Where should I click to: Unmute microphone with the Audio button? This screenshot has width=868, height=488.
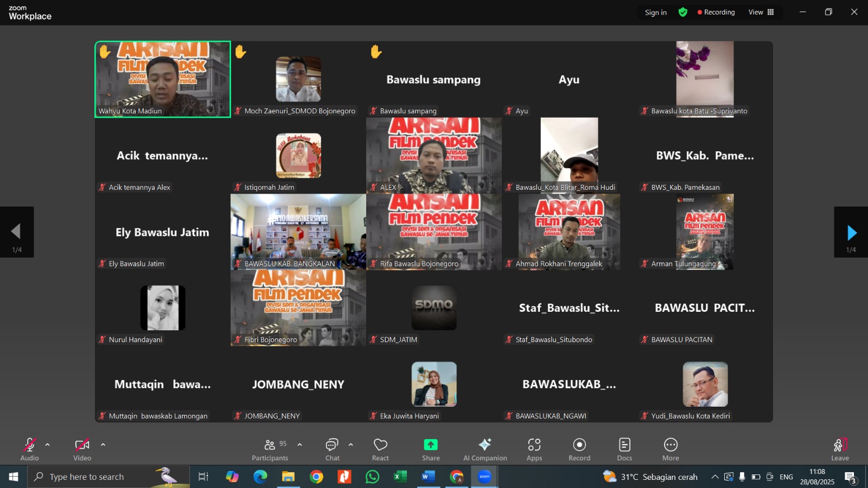point(29,450)
